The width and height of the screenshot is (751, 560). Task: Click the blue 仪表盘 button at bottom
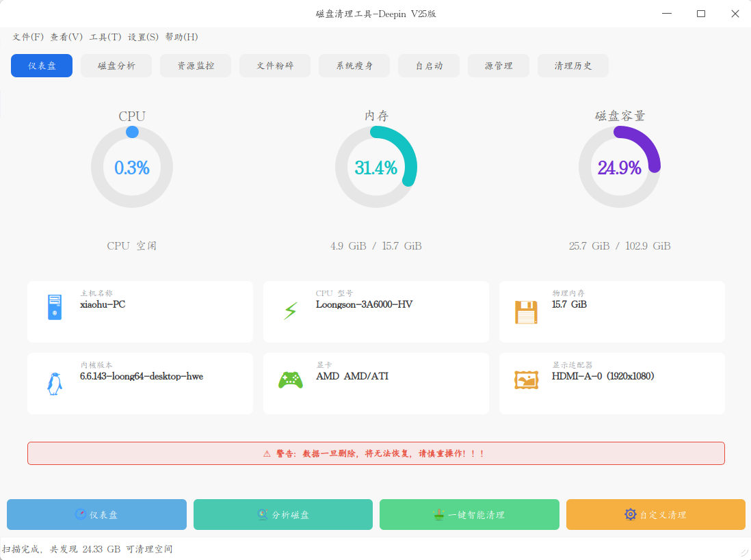[x=96, y=514]
